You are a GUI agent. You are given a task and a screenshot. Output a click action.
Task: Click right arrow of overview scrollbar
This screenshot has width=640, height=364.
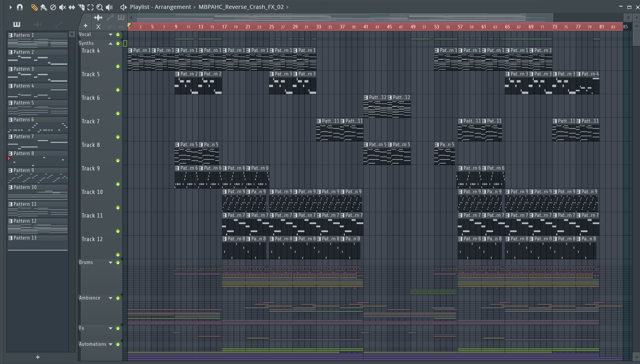tap(628, 18)
